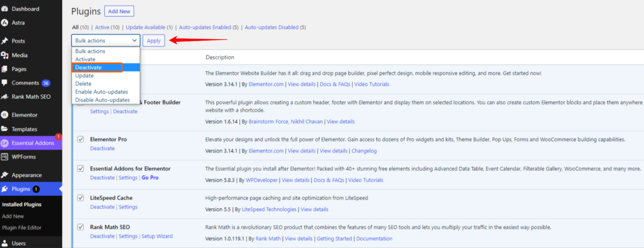This screenshot has width=644, height=248.
Task: Uncheck the Elementor Pro checkbox
Action: (x=80, y=139)
